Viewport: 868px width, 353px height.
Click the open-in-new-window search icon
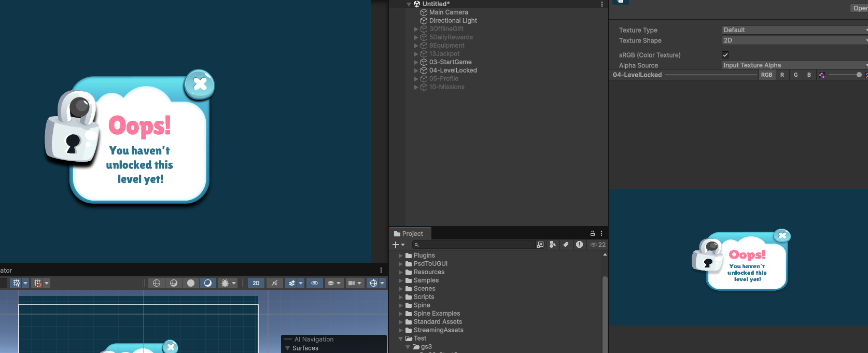click(540, 245)
